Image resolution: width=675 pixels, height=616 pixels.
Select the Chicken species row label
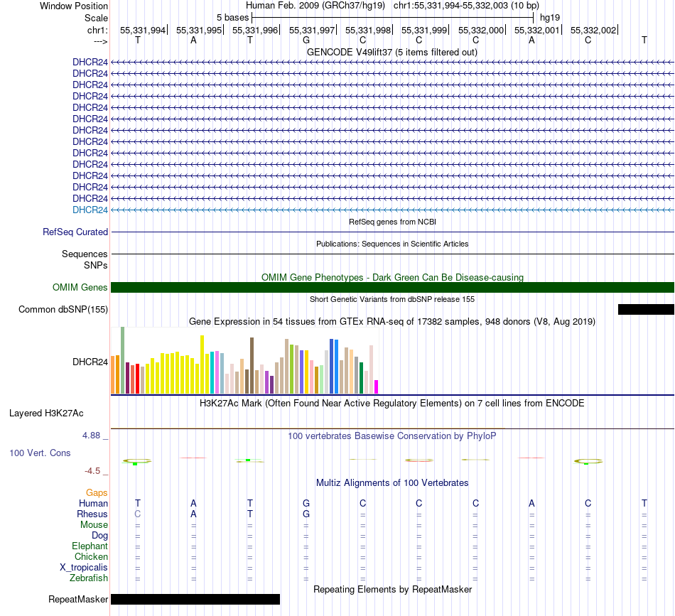click(91, 556)
